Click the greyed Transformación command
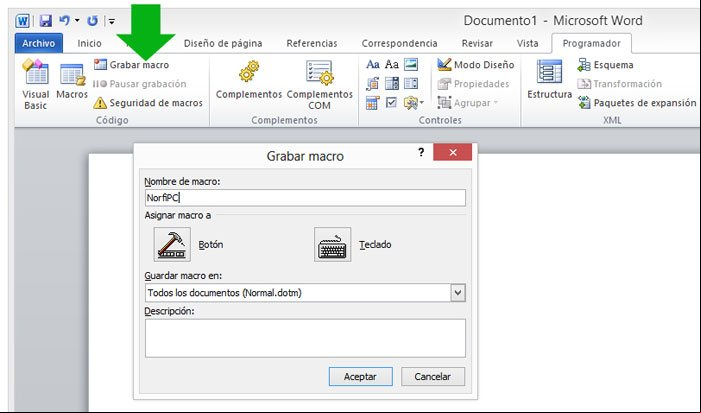701x413 pixels. click(x=620, y=84)
